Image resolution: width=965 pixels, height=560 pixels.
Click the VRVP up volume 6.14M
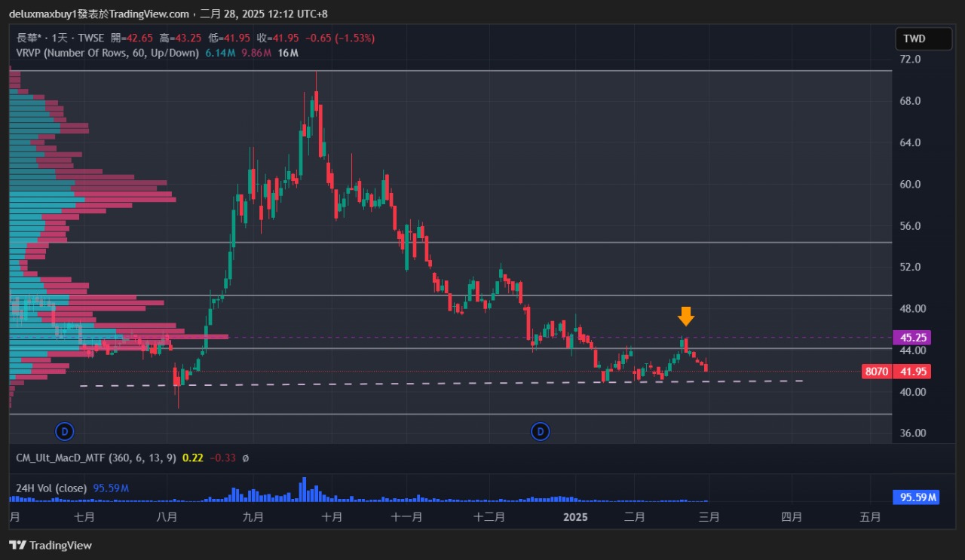click(x=220, y=53)
